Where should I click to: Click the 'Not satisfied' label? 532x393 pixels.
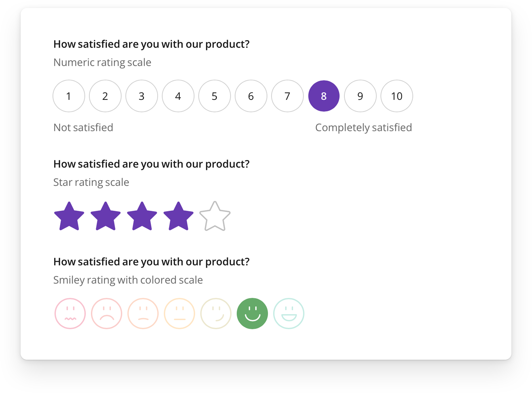point(83,128)
